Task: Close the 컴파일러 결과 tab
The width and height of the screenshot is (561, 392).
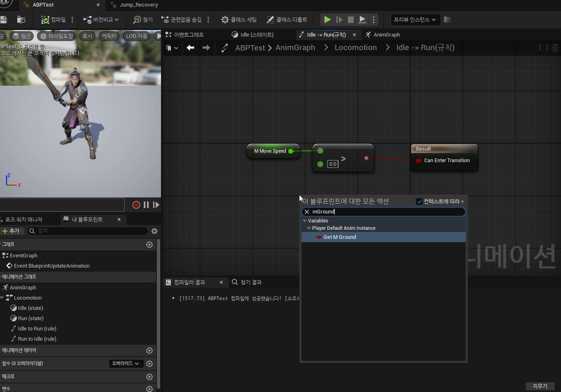Action: [x=221, y=282]
